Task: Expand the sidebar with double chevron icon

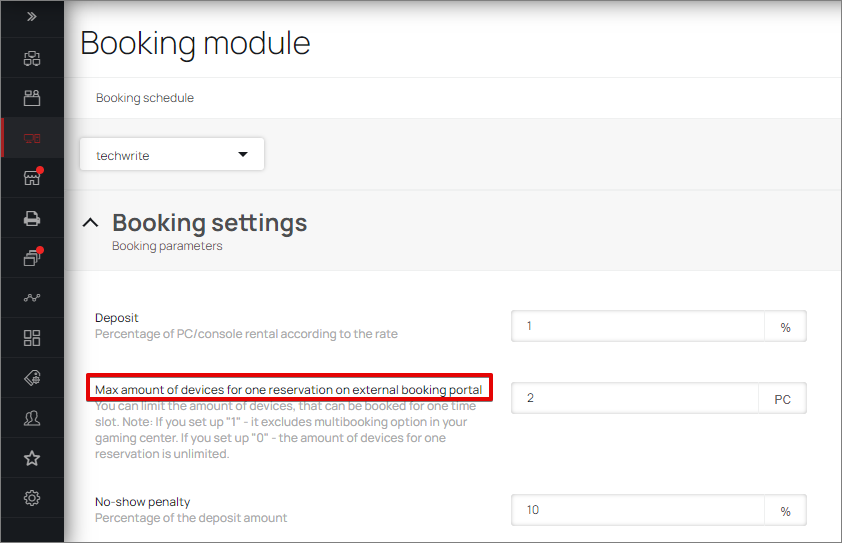Action: point(32,17)
